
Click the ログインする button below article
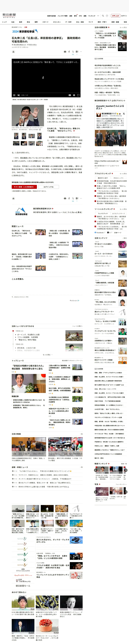48,187
